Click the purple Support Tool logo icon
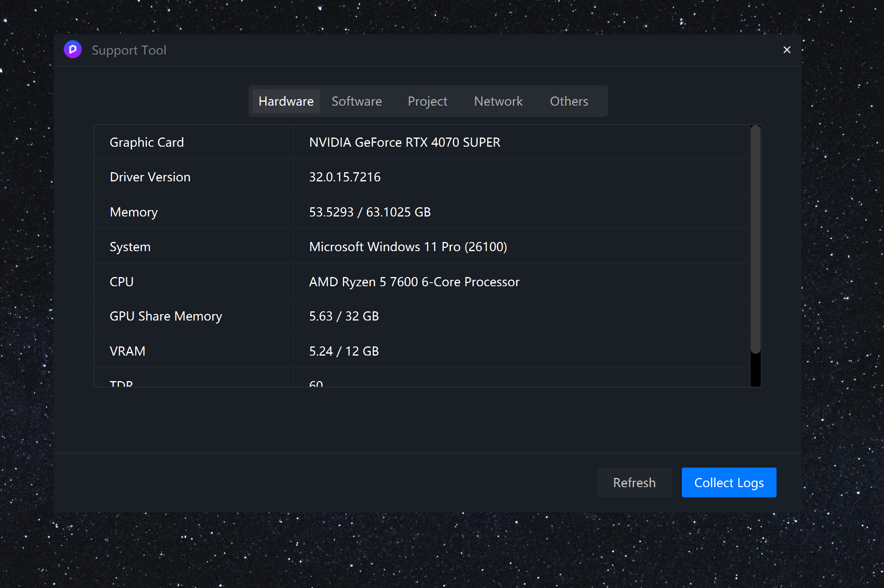 click(x=73, y=49)
